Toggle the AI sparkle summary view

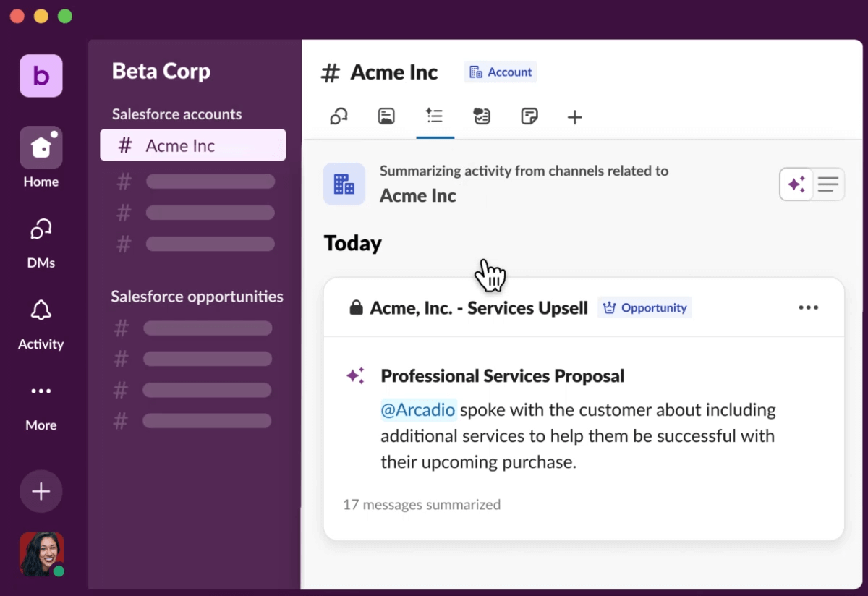[x=796, y=184]
